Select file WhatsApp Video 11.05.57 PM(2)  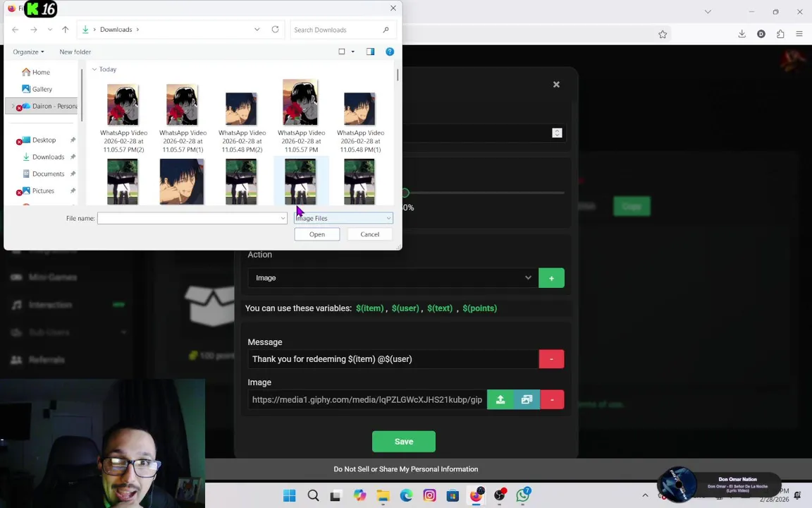pos(123,119)
